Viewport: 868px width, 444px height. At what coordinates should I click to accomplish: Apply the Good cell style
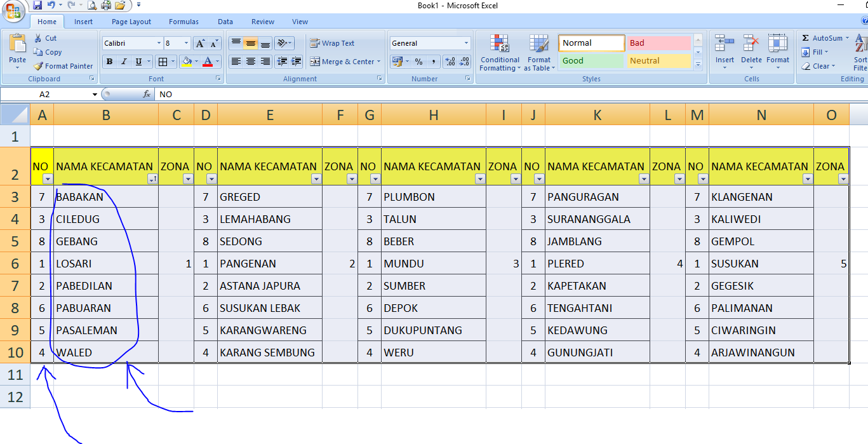coord(592,61)
